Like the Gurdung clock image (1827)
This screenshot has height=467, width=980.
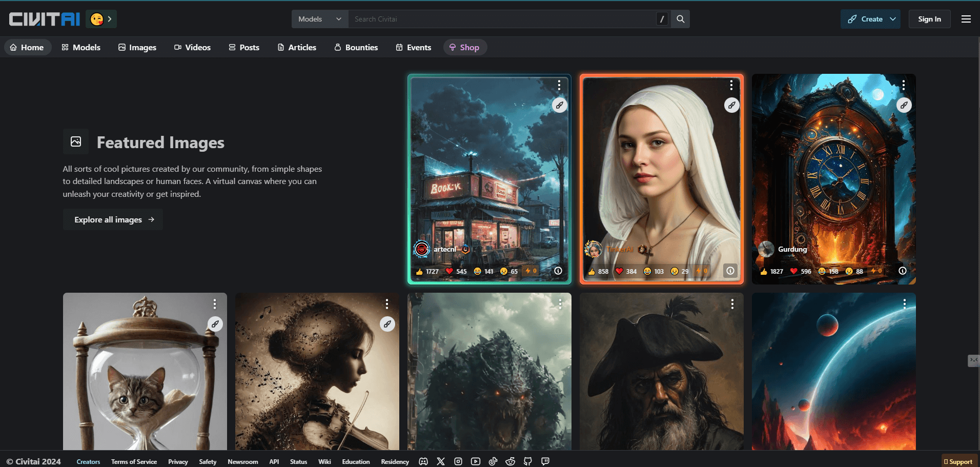point(771,271)
